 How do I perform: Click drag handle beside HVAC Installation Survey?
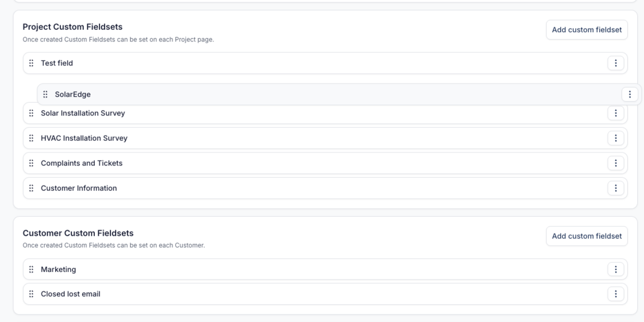(31, 138)
